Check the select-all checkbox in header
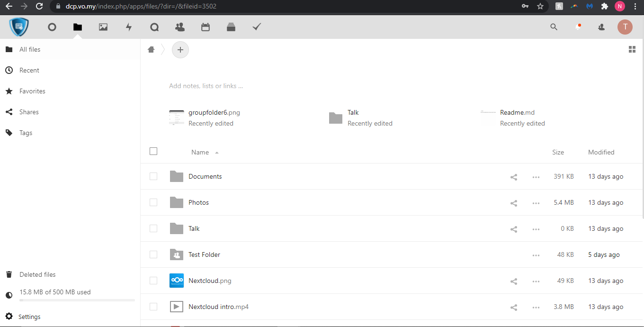Screen dimensions: 644x327 coord(153,151)
